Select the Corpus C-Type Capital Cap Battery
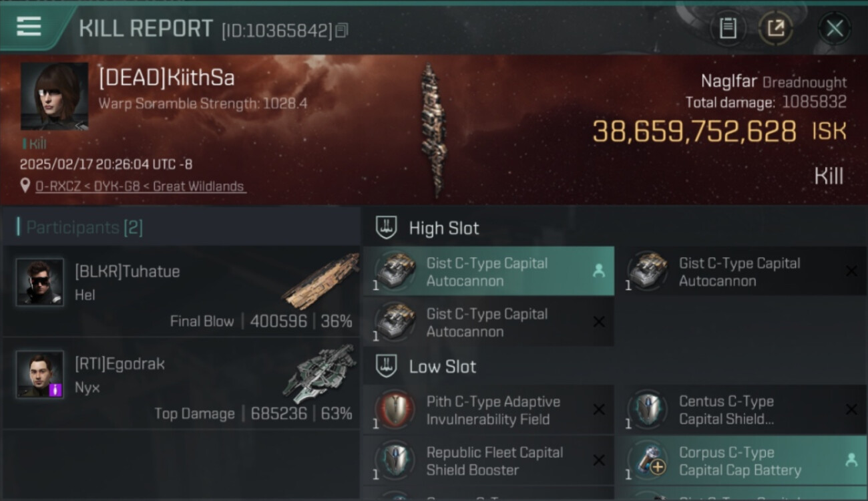 (x=741, y=460)
